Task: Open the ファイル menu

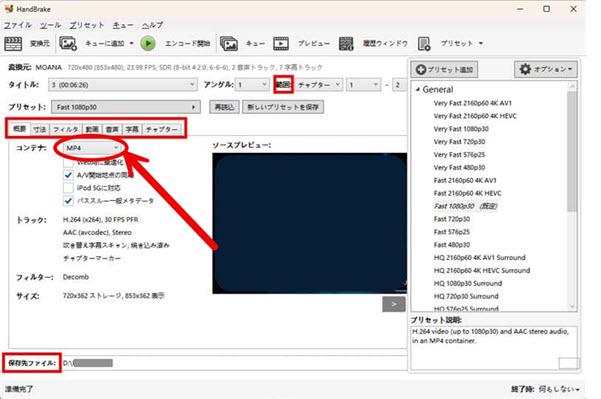Action: click(x=18, y=25)
